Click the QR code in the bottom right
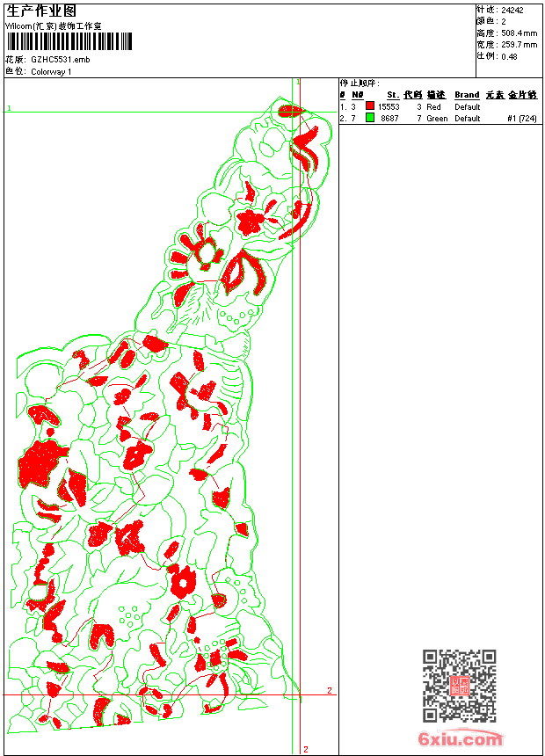Viewport: 545px width, 756px height. (x=459, y=686)
